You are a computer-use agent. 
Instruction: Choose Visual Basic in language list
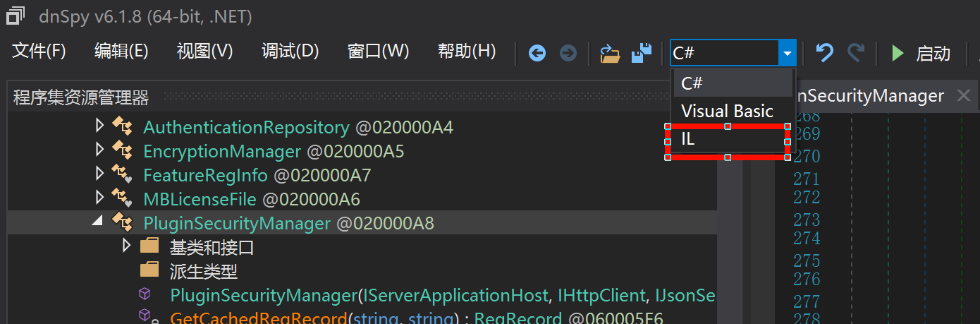728,111
